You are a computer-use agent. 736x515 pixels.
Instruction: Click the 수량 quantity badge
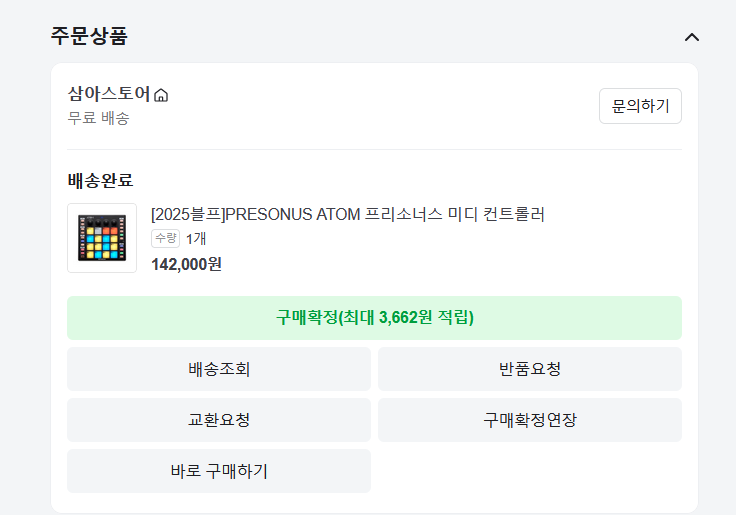coord(165,238)
